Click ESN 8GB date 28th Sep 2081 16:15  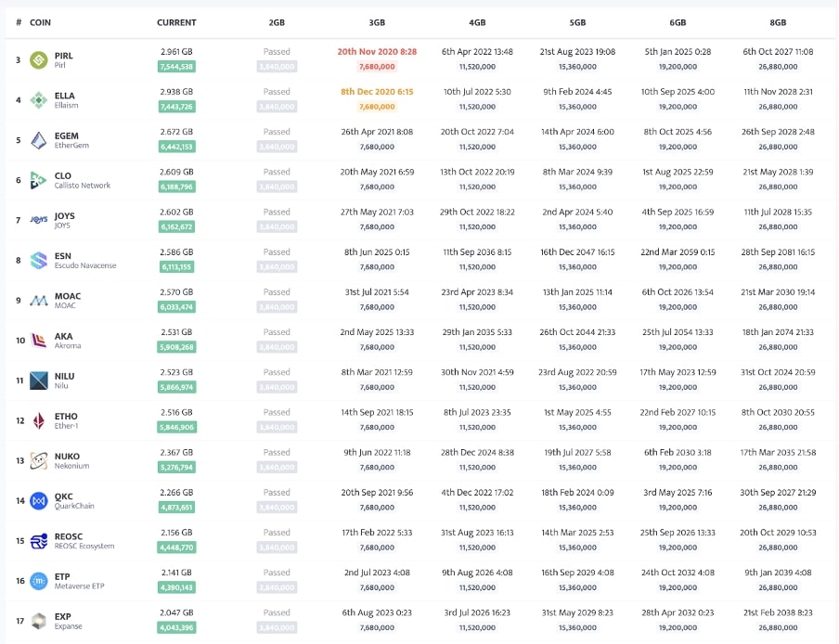[778, 251]
